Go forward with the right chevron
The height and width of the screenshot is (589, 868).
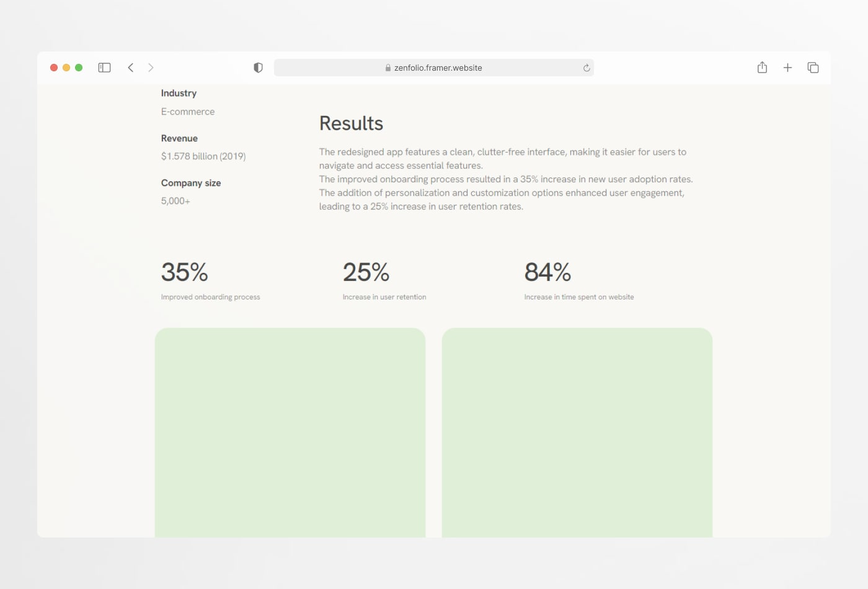pyautogui.click(x=151, y=68)
